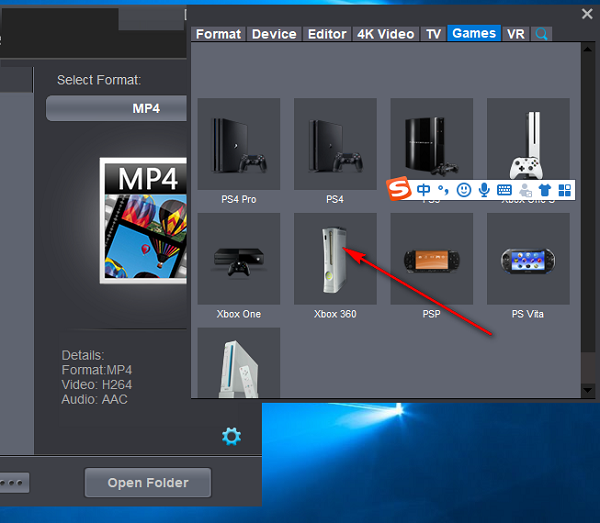The image size is (600, 523).
Task: Select the PS4 Pro device preset
Action: pos(239,144)
